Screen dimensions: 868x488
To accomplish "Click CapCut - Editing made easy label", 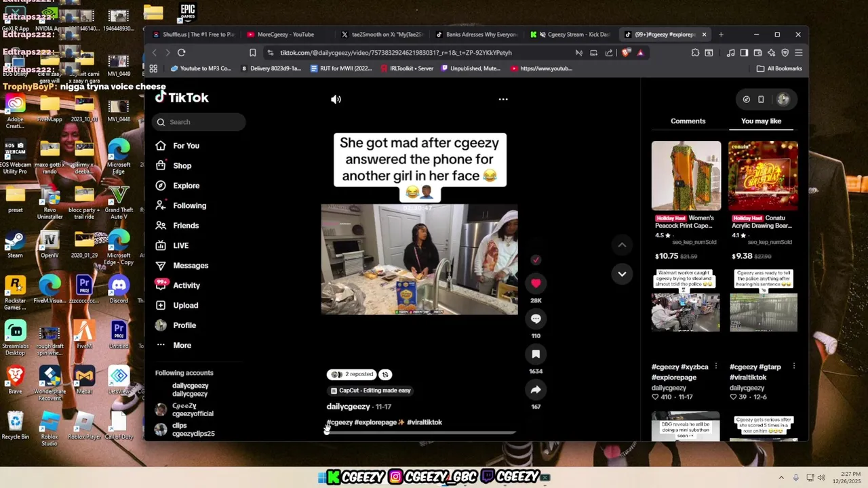I will click(x=370, y=390).
